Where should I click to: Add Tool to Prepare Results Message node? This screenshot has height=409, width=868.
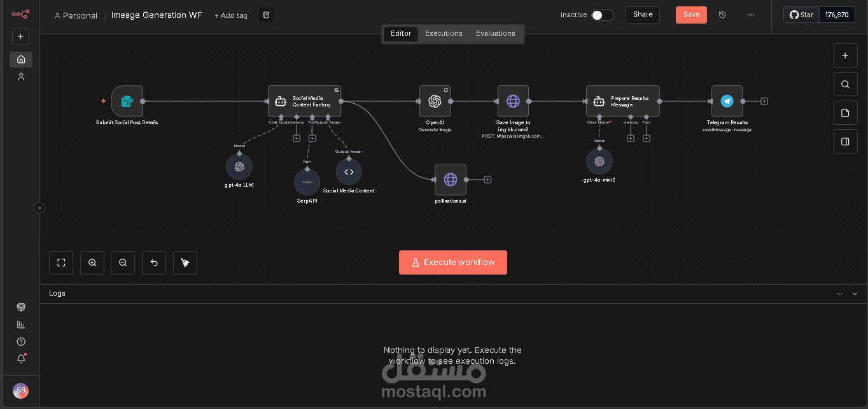[x=647, y=138]
